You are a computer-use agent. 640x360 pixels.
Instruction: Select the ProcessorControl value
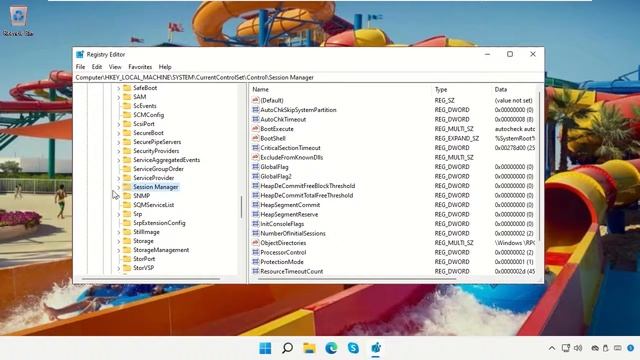pyautogui.click(x=283, y=252)
